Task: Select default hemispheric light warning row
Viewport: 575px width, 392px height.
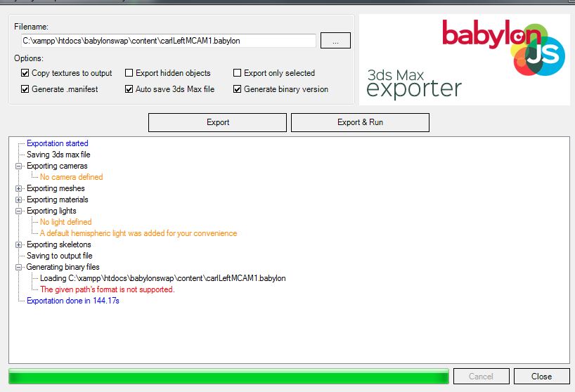Action: (138, 233)
